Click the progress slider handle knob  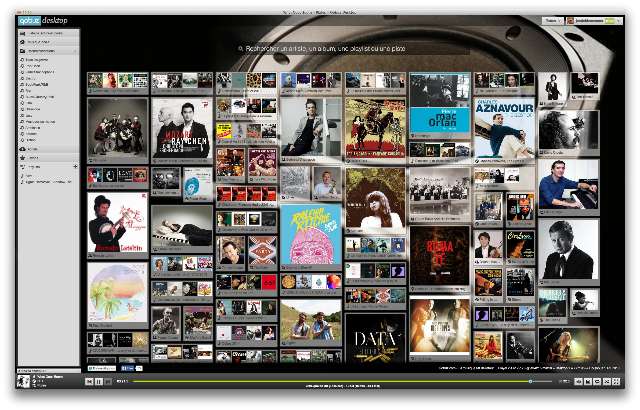pos(530,381)
